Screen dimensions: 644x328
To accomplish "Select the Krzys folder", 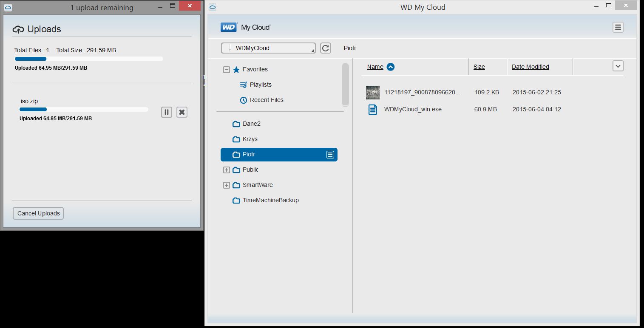I will click(250, 139).
